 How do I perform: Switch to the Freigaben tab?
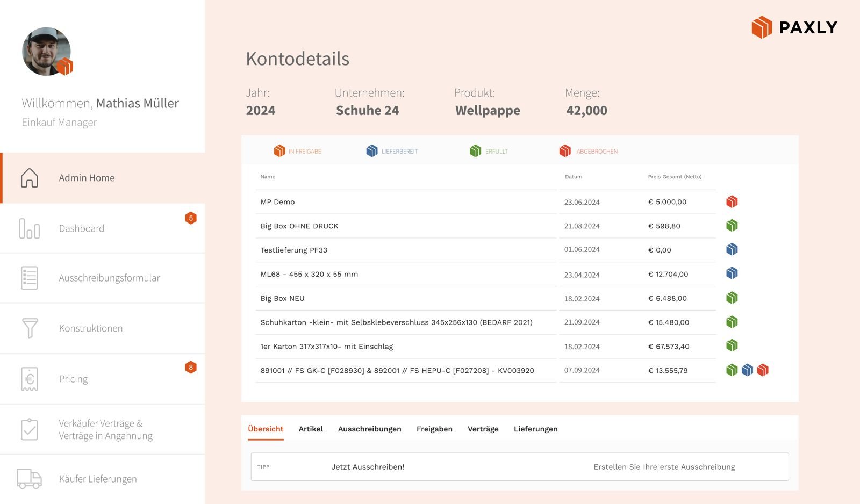(434, 429)
